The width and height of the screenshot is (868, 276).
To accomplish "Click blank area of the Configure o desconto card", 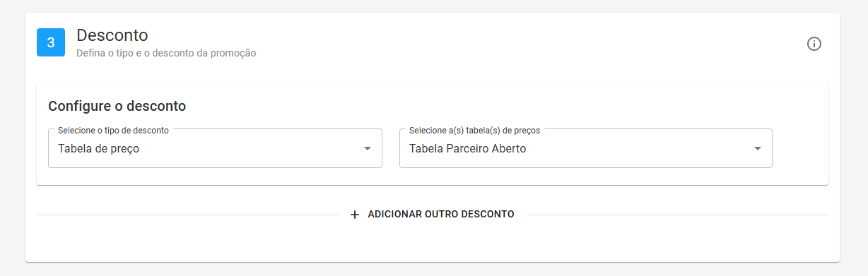I will 495,106.
